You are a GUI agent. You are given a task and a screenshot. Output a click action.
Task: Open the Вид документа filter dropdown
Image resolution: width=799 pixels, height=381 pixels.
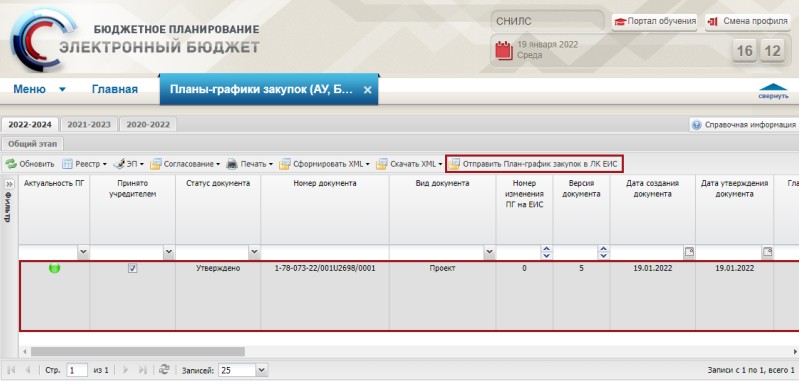tap(490, 252)
